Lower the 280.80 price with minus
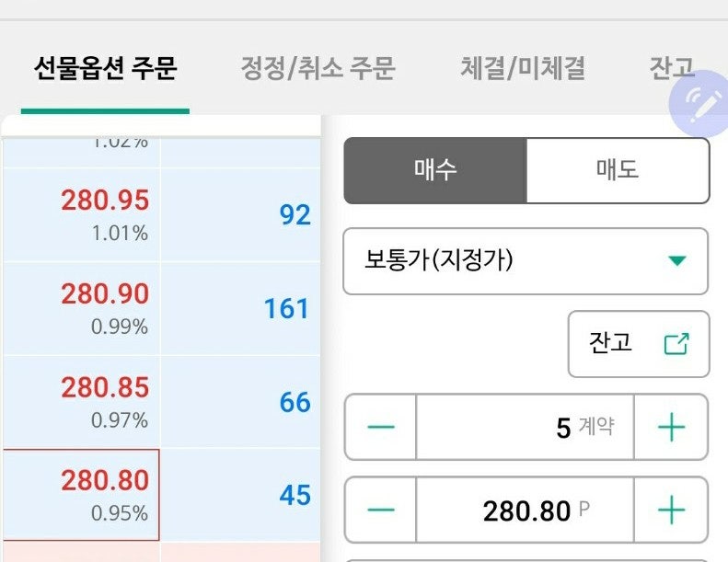This screenshot has height=562, width=728. 381,510
